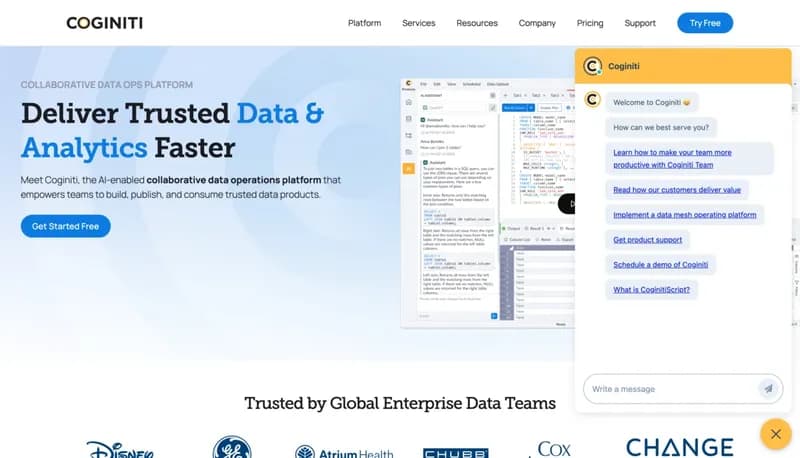
Task: Open the Company menu
Action: tap(537, 23)
